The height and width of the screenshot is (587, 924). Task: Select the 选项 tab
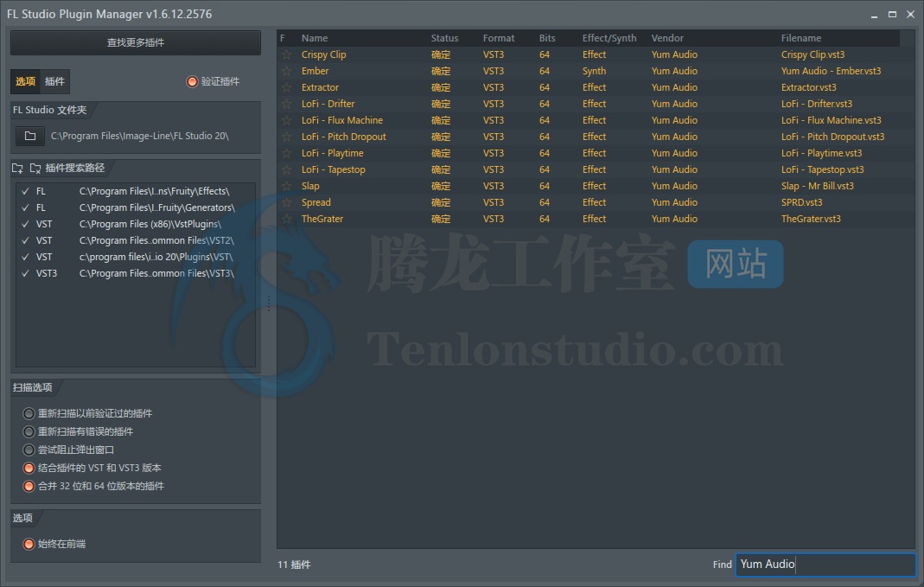26,81
